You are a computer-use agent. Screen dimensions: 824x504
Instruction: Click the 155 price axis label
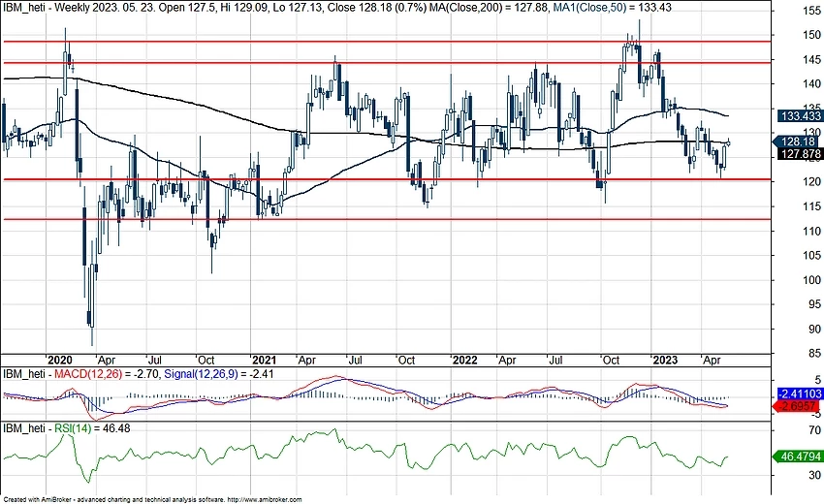812,11
